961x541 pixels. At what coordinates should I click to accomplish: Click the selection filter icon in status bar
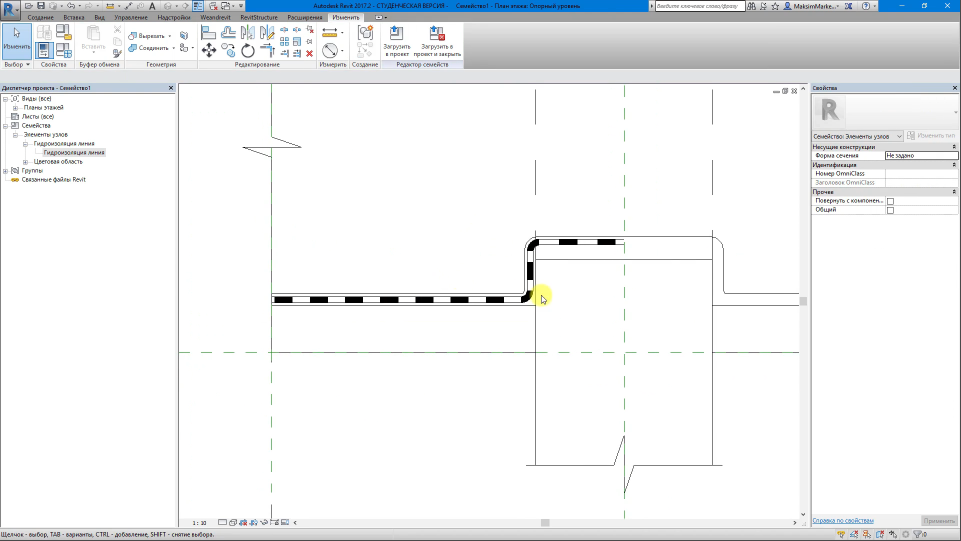(x=917, y=534)
